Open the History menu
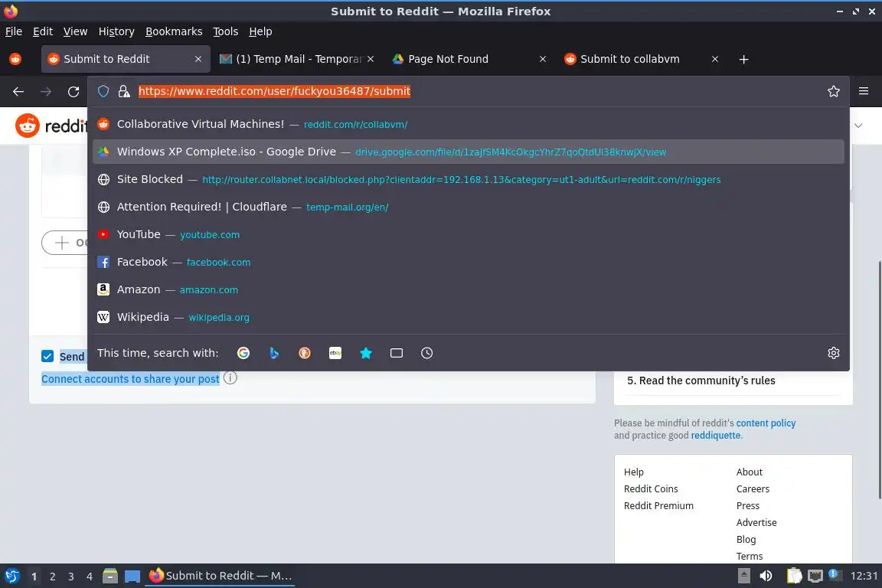Image resolution: width=882 pixels, height=588 pixels. [116, 31]
